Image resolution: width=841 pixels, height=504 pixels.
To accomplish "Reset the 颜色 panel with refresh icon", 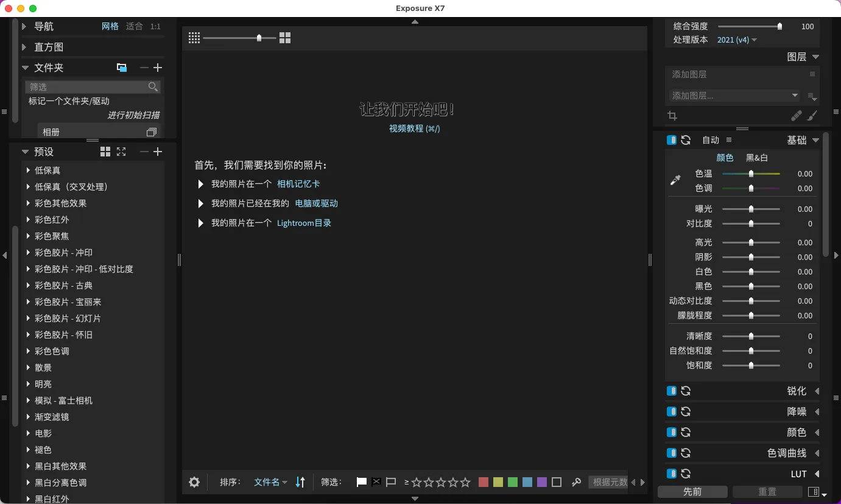I will point(686,432).
